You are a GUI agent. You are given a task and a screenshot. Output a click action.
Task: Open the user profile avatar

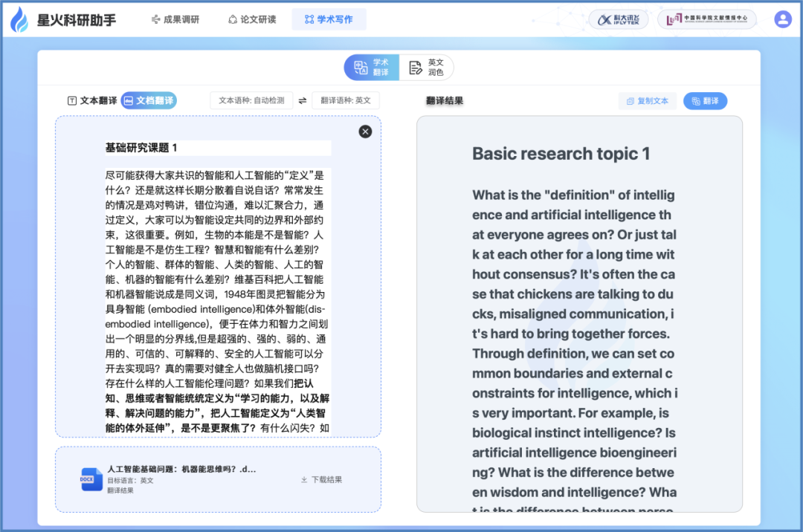click(x=782, y=19)
